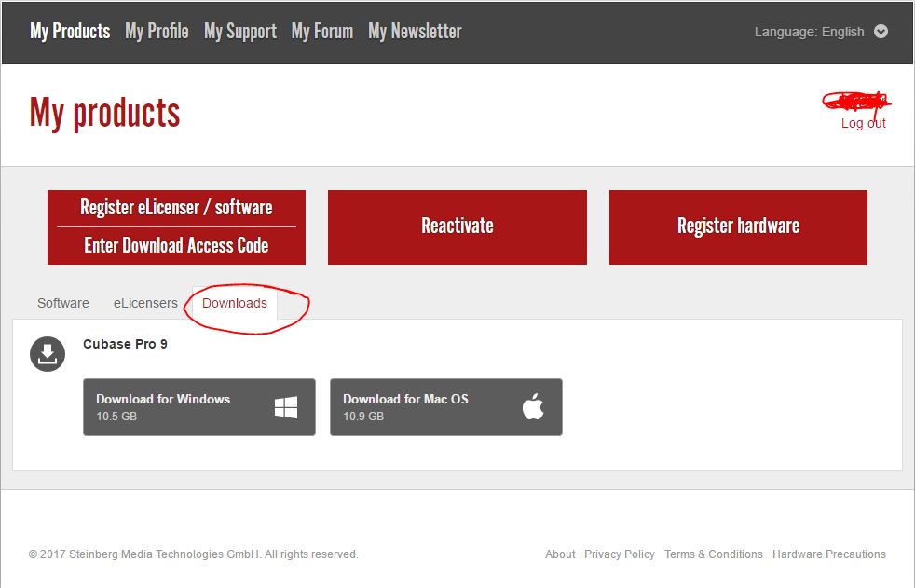Select the eLicensers tab
The image size is (915, 588).
tap(145, 303)
